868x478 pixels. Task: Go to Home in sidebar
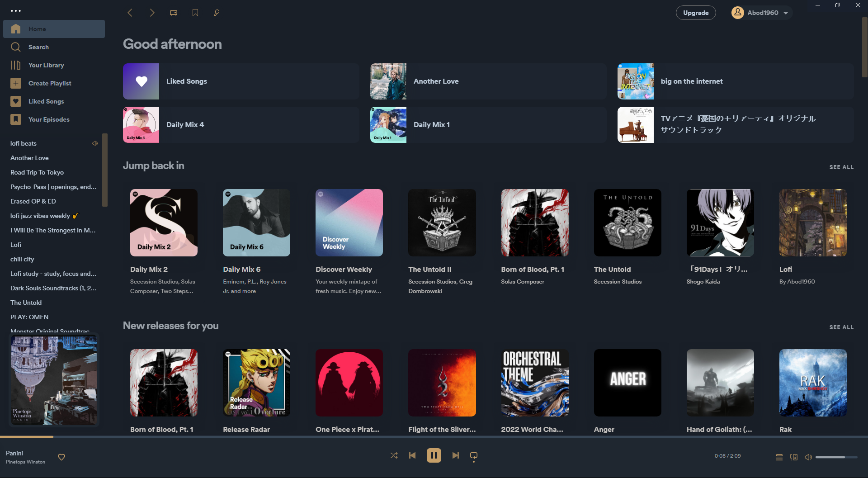(54, 29)
